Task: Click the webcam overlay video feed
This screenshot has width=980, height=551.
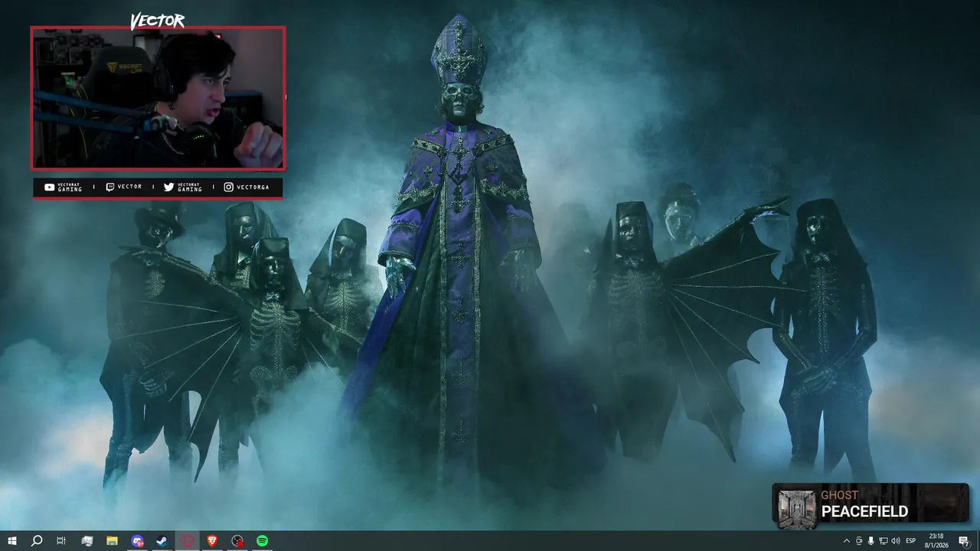Action: (158, 98)
